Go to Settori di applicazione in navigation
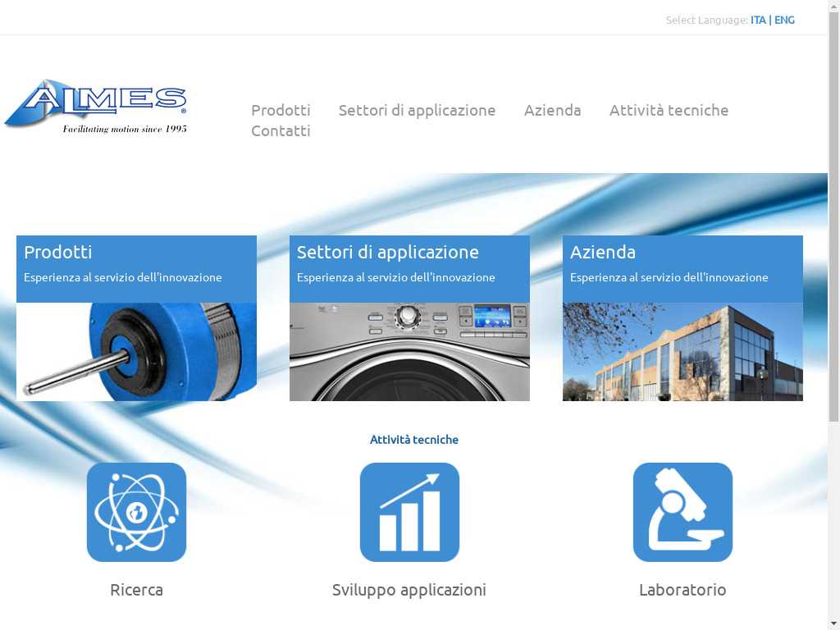This screenshot has width=840, height=630. 417,110
